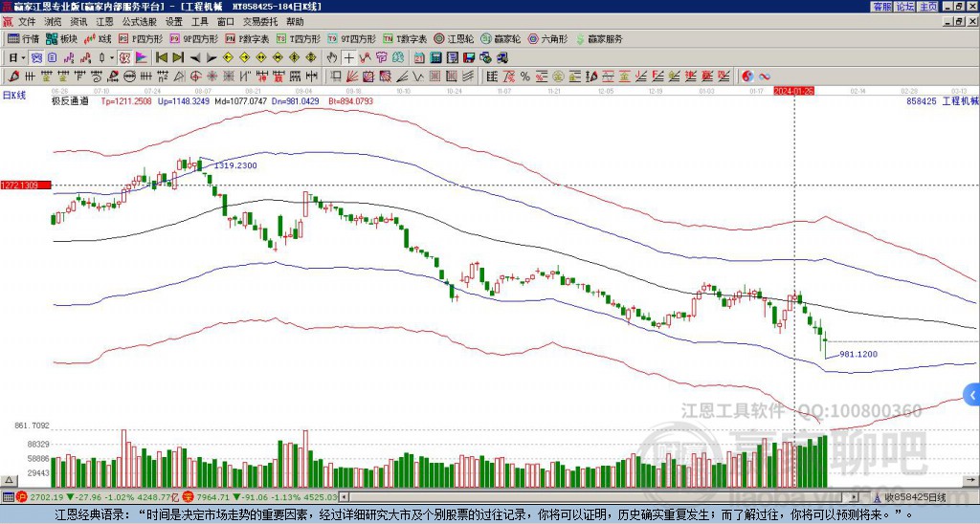Open the 六角形 hexagon tool
The width and height of the screenshot is (980, 524).
pos(547,38)
